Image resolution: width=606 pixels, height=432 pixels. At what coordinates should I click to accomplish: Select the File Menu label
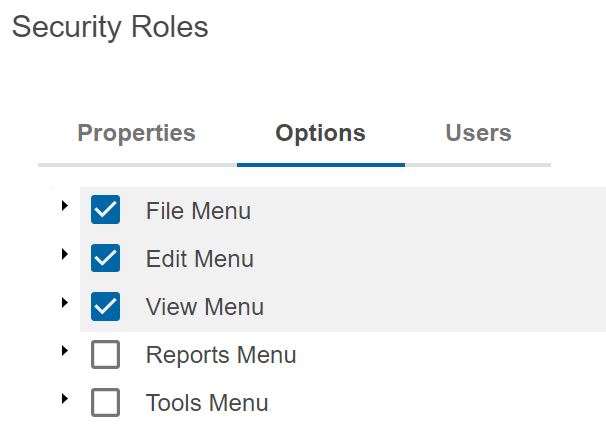198,211
